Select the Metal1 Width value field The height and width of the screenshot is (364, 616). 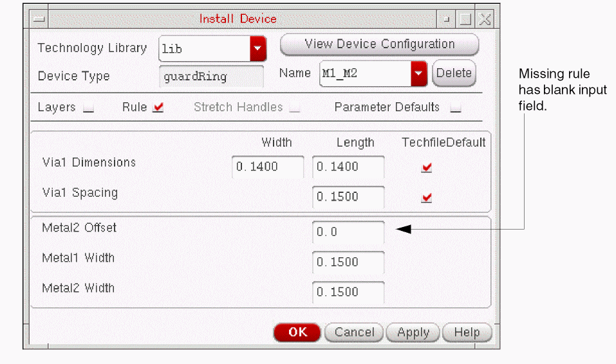tap(348, 262)
